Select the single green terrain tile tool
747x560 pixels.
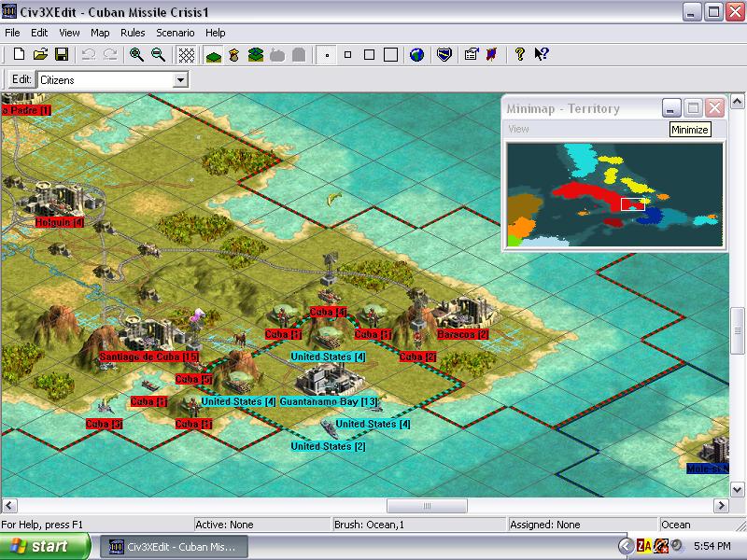click(x=214, y=55)
